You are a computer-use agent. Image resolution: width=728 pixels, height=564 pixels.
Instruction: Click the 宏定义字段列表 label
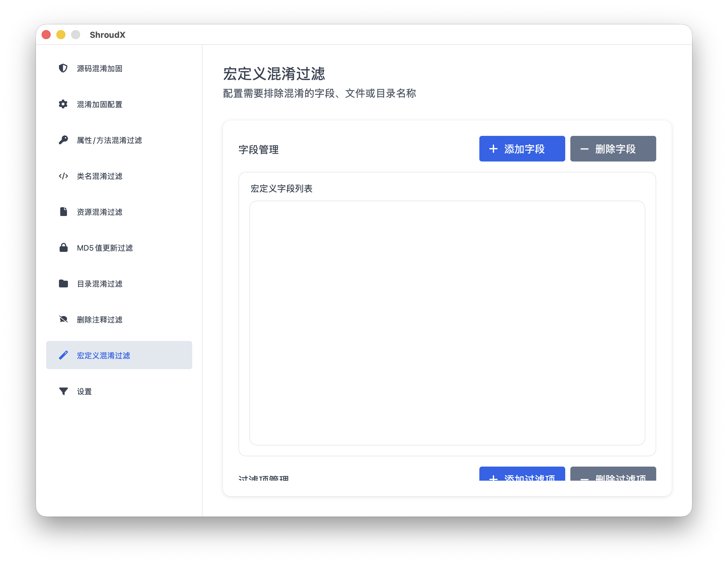tap(281, 189)
